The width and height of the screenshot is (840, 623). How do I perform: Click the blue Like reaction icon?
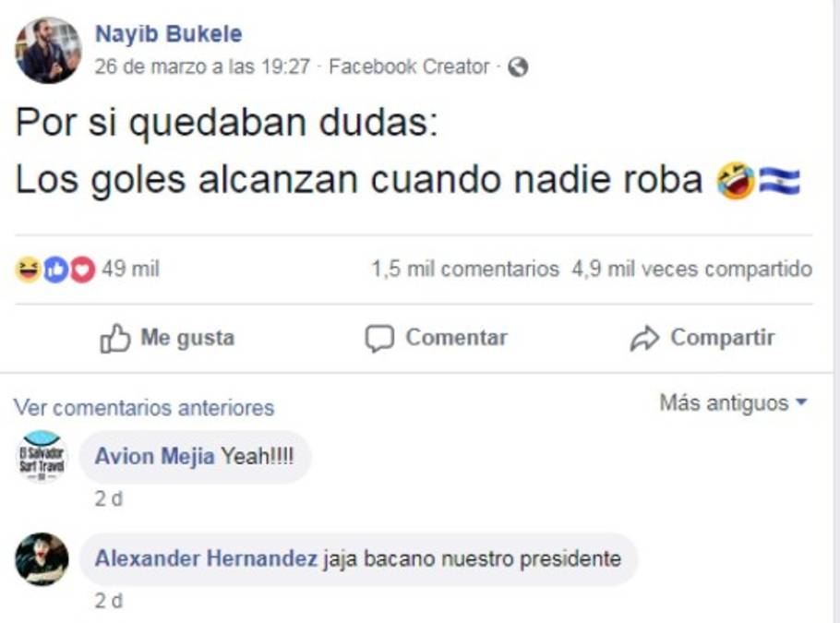(55, 270)
